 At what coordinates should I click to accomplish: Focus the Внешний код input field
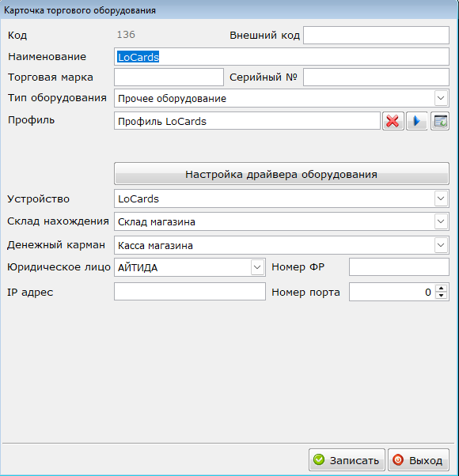pyautogui.click(x=376, y=36)
